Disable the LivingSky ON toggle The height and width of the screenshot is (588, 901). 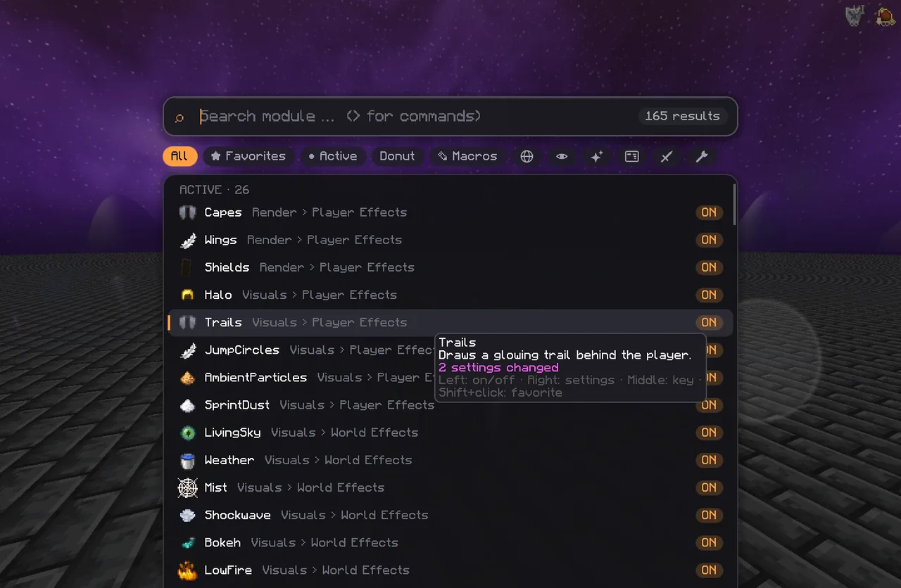point(709,433)
